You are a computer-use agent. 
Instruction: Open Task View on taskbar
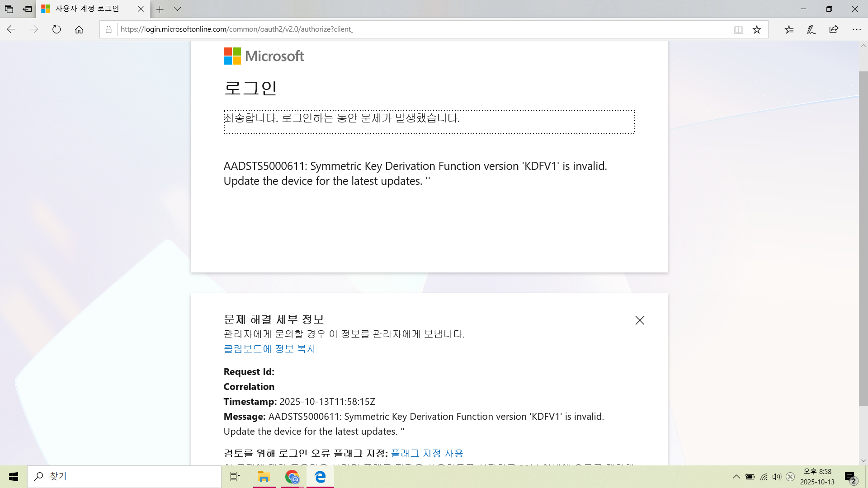235,477
